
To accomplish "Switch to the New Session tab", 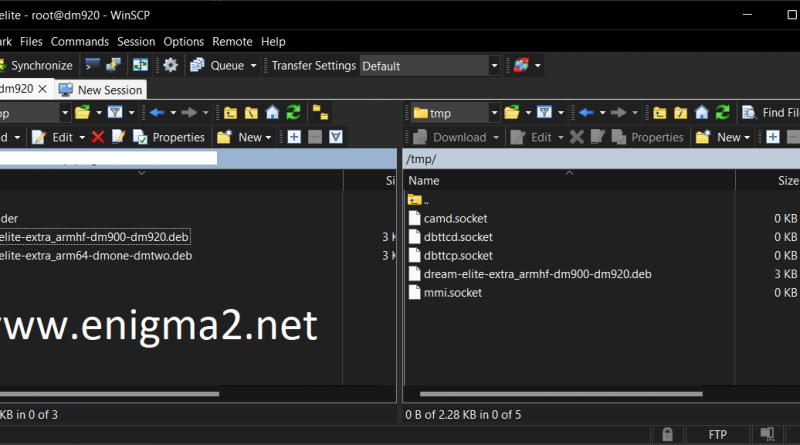I will 101,90.
